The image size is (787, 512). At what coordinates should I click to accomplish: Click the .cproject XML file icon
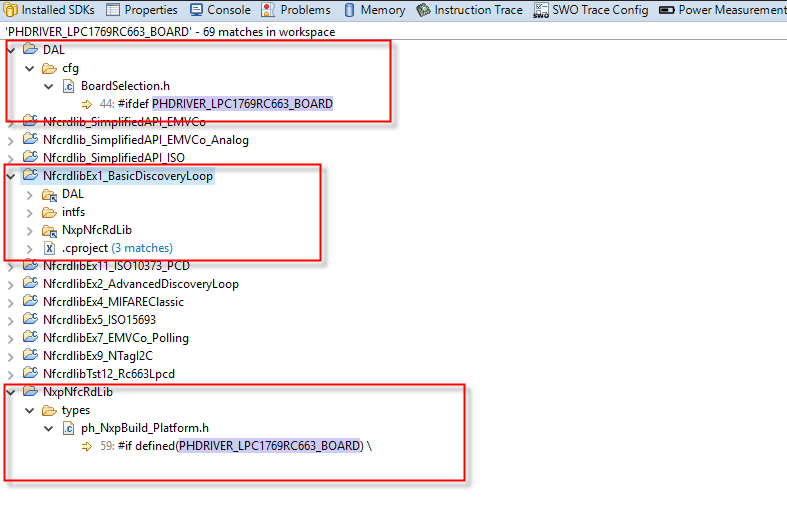(49, 248)
